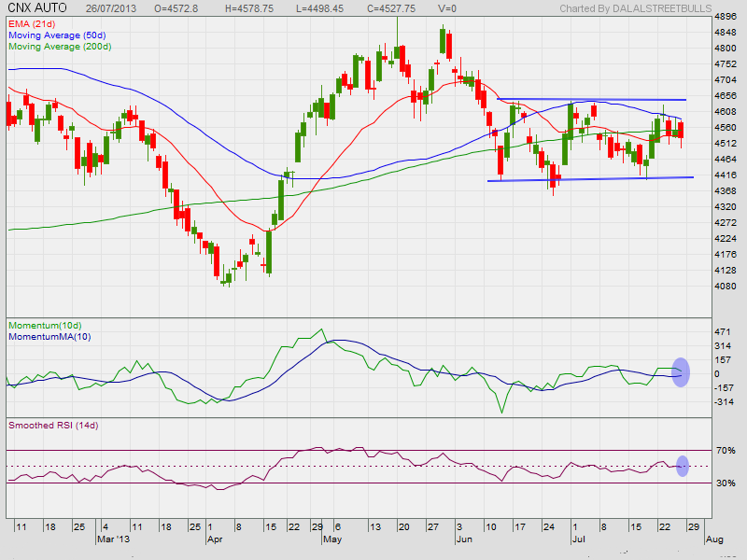Click the Moving Average (200d) legend label
The height and width of the screenshot is (560, 747).
click(x=60, y=47)
